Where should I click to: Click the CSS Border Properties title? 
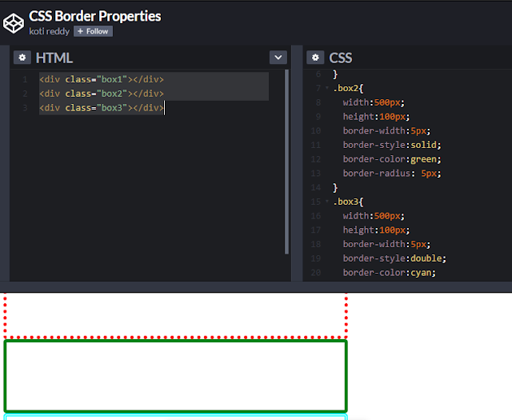coord(94,16)
